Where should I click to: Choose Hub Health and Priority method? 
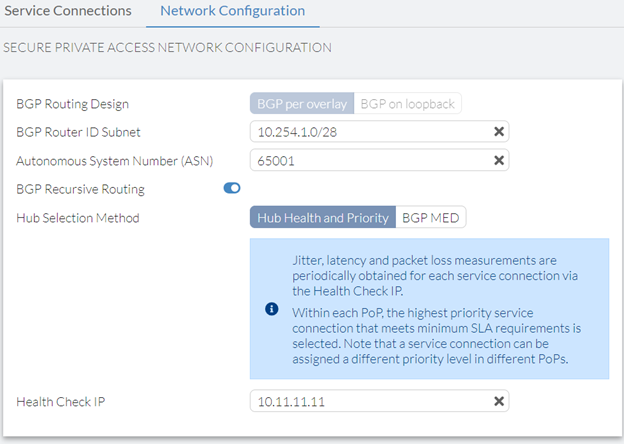click(x=323, y=217)
